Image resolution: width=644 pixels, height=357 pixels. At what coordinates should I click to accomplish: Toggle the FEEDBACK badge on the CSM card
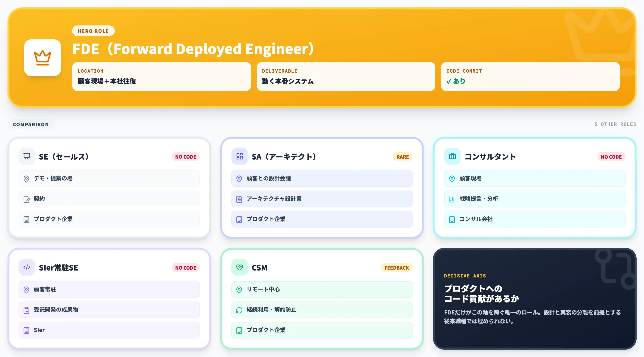[396, 268]
